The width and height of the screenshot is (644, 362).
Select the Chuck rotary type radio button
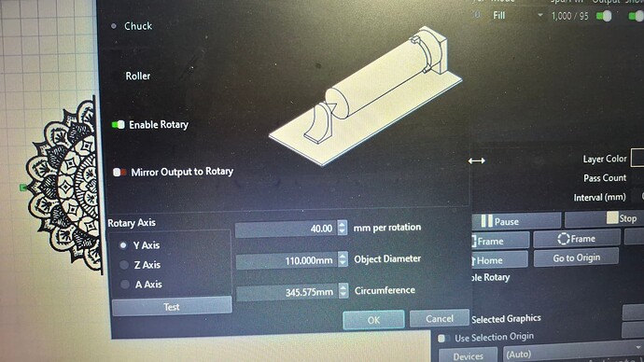coord(114,26)
